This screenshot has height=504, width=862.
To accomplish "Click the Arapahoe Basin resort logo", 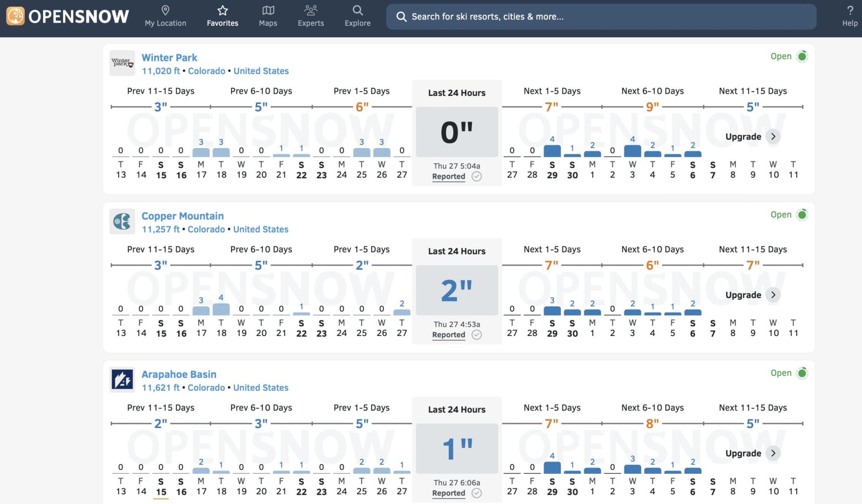I will tap(122, 380).
